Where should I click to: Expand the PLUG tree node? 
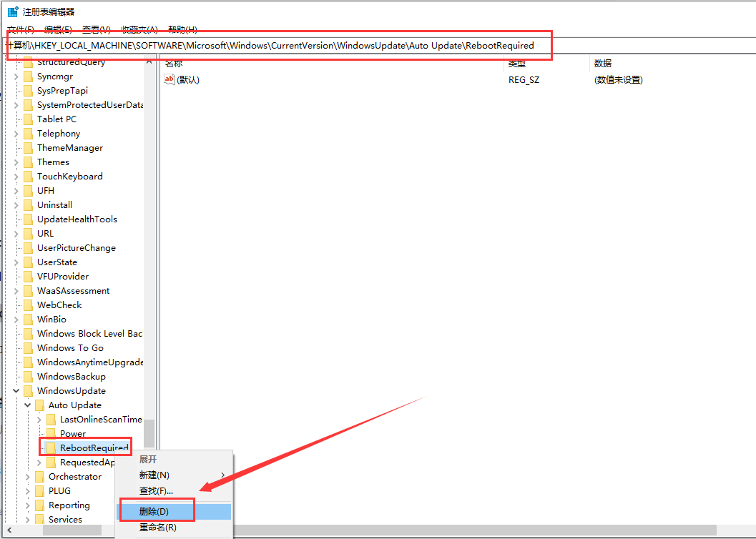[27, 491]
